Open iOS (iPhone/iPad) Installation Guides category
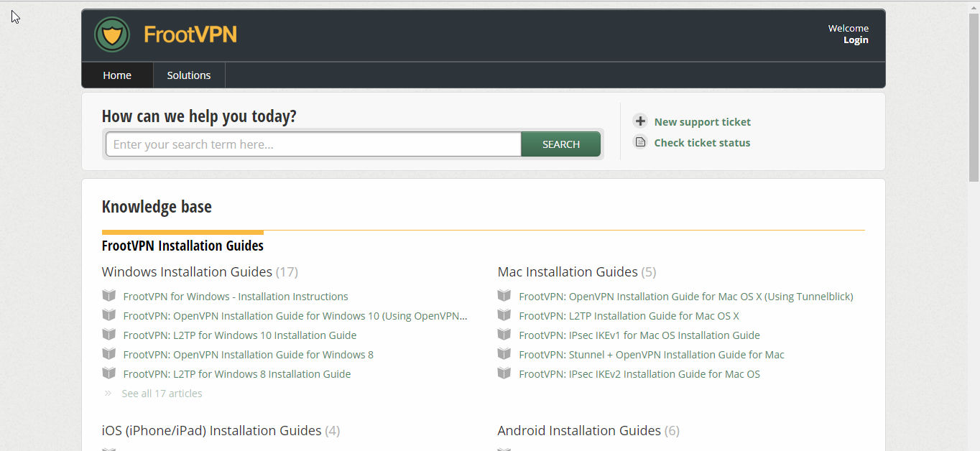The image size is (980, 451). click(211, 430)
